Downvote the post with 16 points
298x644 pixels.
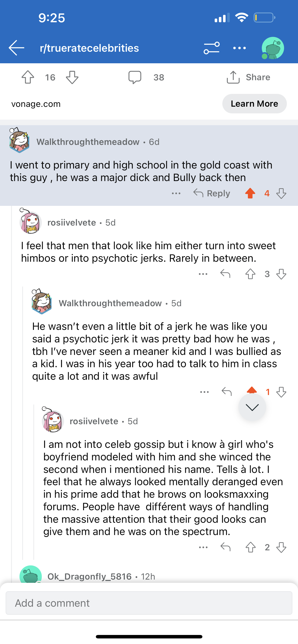click(x=72, y=77)
